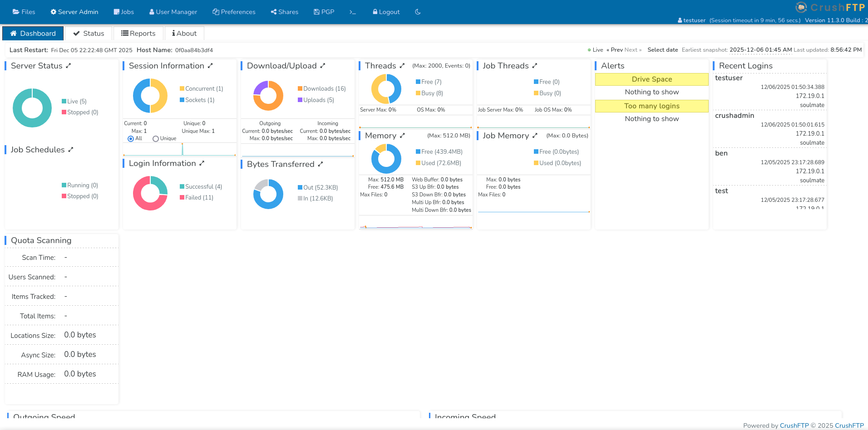Select the Unique sessions radio button
Viewport: 868px width, 430px height.
156,139
